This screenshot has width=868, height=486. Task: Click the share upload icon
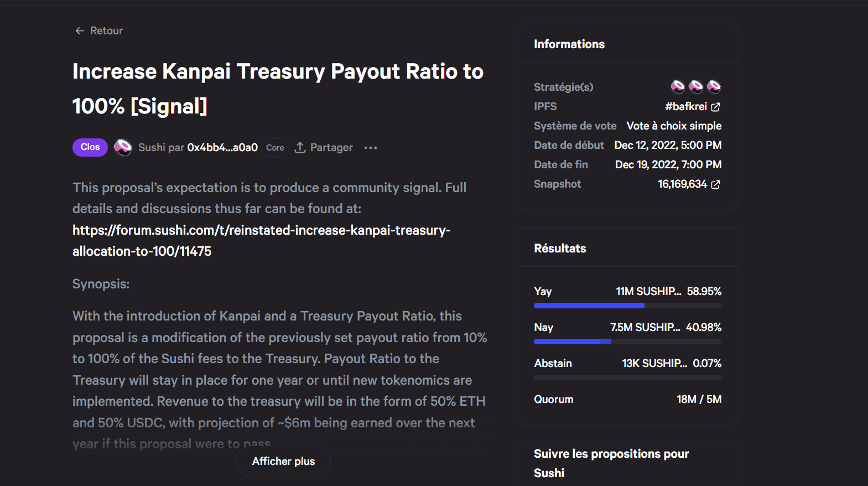tap(300, 147)
